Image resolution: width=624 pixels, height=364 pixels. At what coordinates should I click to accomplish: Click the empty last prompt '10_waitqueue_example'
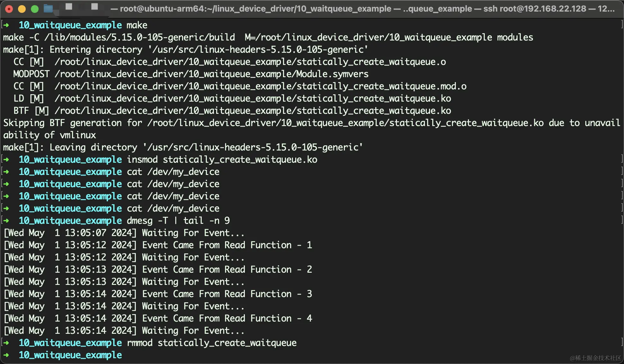70,355
